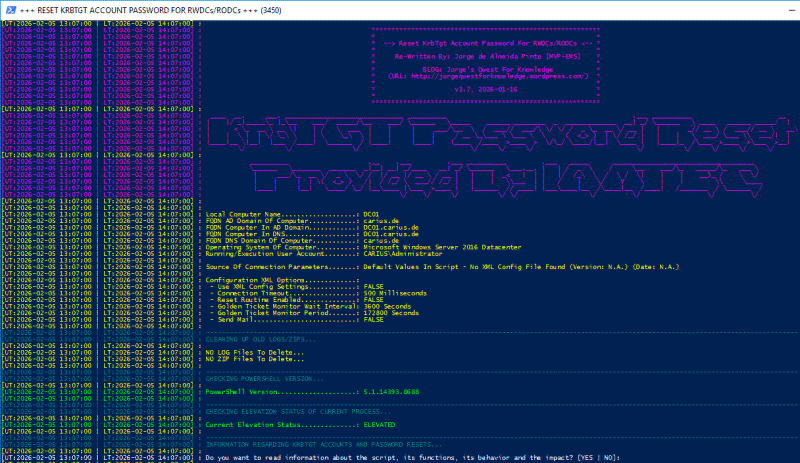Viewport: 800px width, 463px height.
Task: Click the 'NO LOG Files To Delete' line
Action: 248,353
